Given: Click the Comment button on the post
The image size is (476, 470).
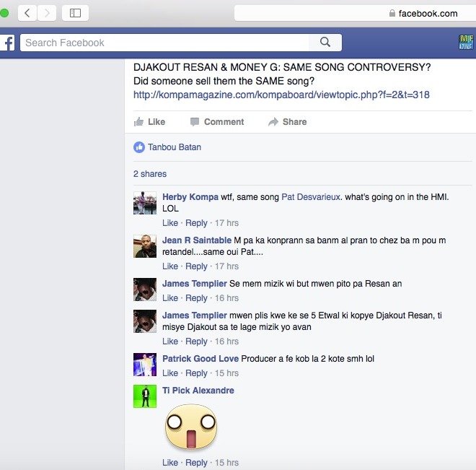Looking at the screenshot, I should 217,122.
